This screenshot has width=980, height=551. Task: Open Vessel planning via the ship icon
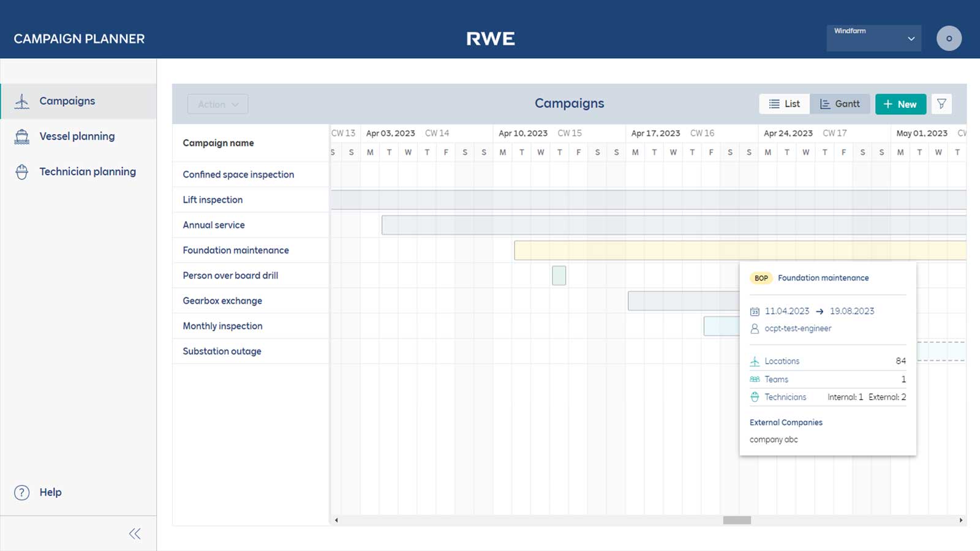[22, 136]
